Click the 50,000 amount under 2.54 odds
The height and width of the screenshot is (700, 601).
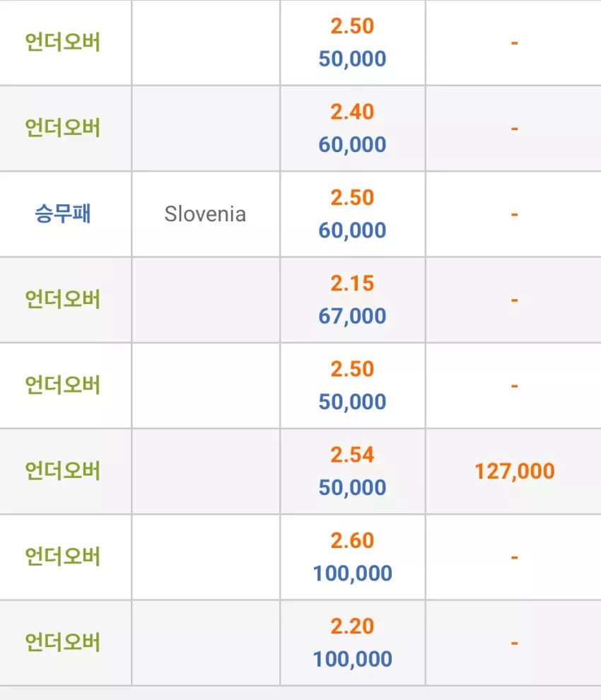352,487
